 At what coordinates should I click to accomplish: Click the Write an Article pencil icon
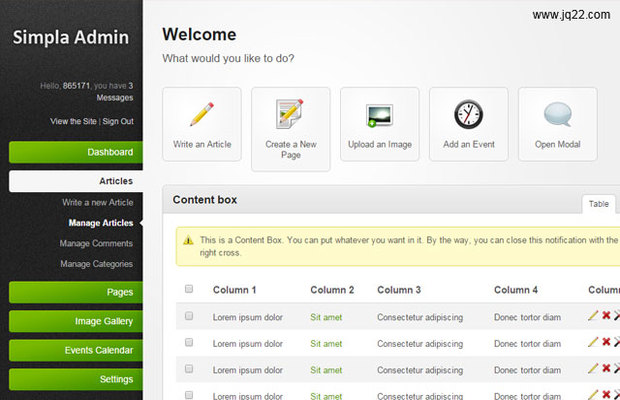pyautogui.click(x=202, y=114)
